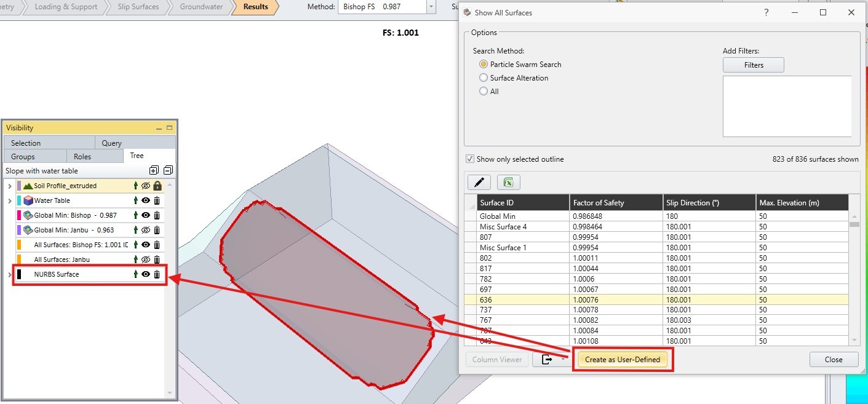Click black color swatch for NURBS Surface
The width and height of the screenshot is (868, 404).
(x=19, y=274)
